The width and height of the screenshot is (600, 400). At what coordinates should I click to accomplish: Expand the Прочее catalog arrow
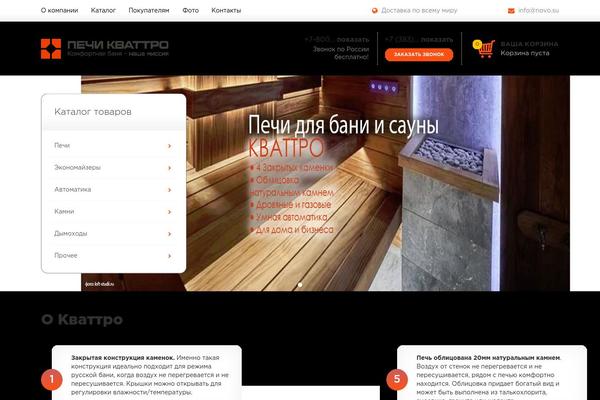[x=170, y=256]
